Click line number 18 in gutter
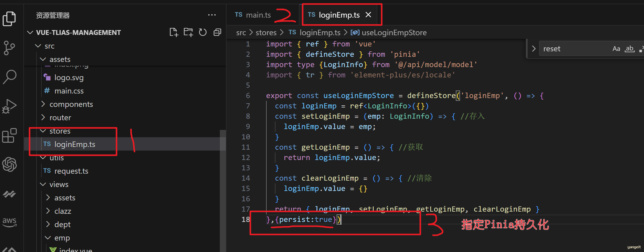The image size is (644, 252). click(x=246, y=220)
